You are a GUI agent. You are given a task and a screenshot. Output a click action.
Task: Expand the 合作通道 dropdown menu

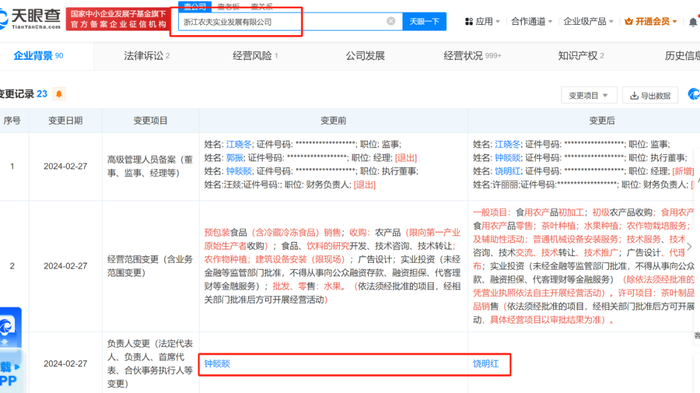[x=532, y=21]
